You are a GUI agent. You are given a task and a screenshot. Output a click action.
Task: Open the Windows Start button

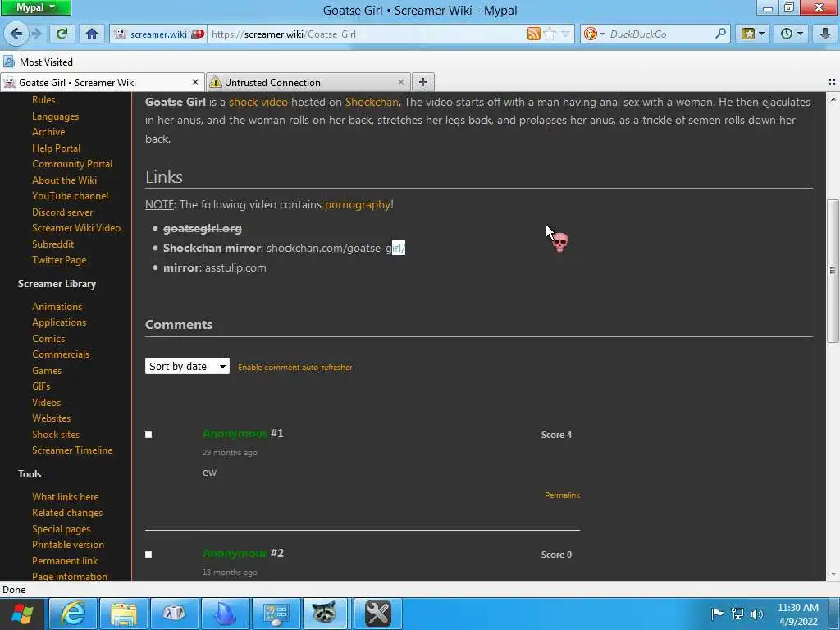click(22, 614)
